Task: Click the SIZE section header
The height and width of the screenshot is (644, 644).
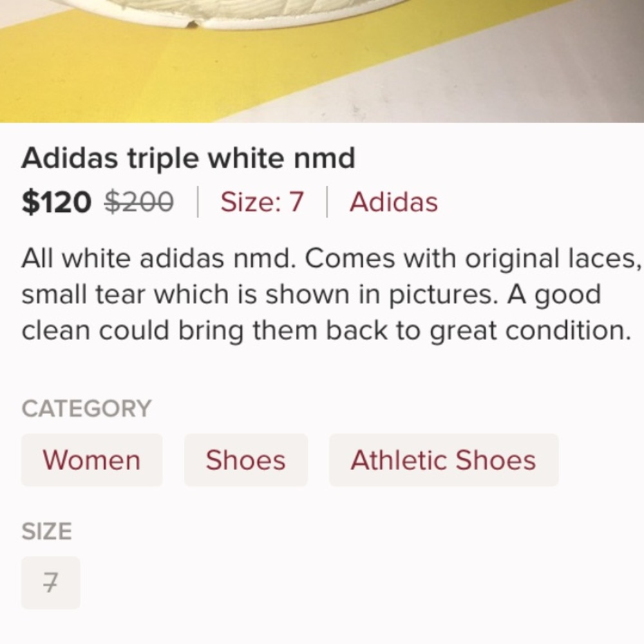Action: point(47,531)
